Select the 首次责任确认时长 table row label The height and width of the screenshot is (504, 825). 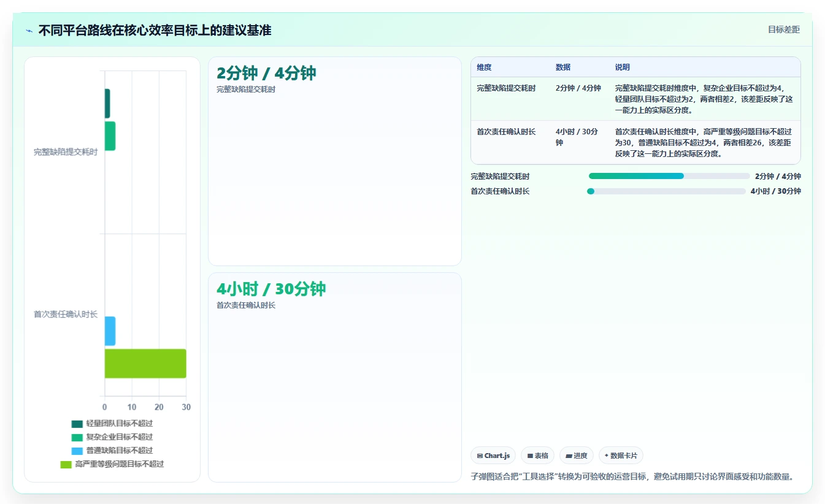tap(506, 132)
